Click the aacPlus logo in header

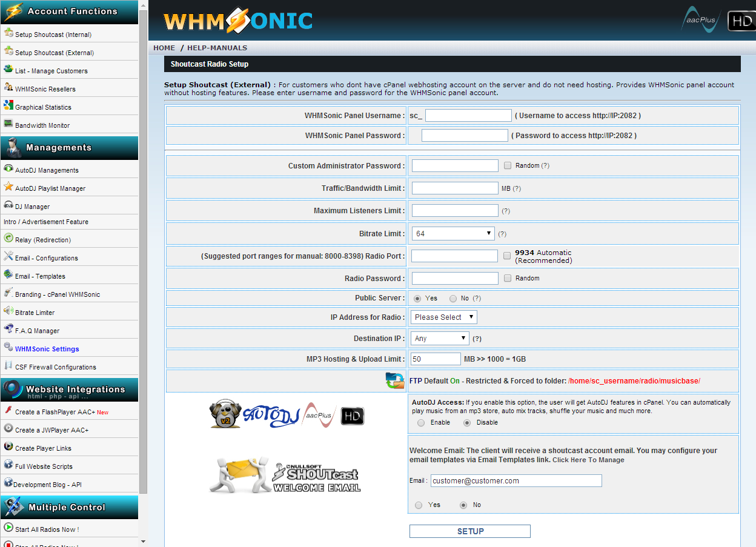click(x=701, y=20)
